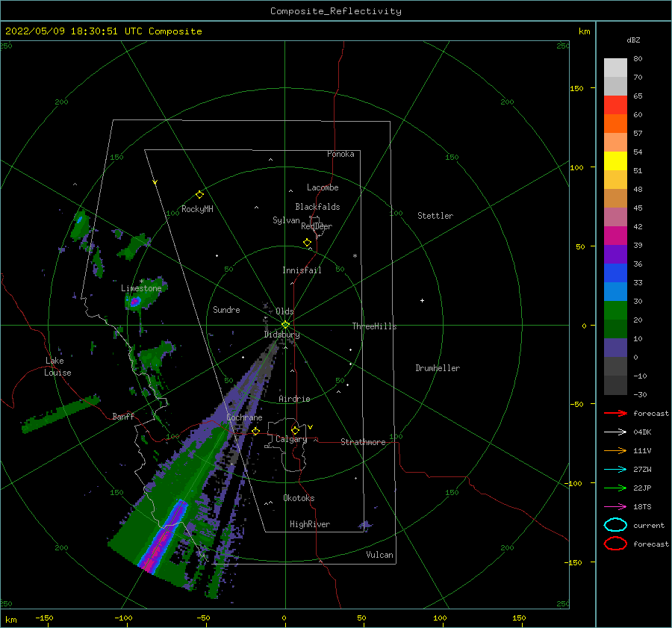Click the Blackfalds city label
Image resolution: width=672 pixels, height=628 pixels.
pyautogui.click(x=317, y=207)
